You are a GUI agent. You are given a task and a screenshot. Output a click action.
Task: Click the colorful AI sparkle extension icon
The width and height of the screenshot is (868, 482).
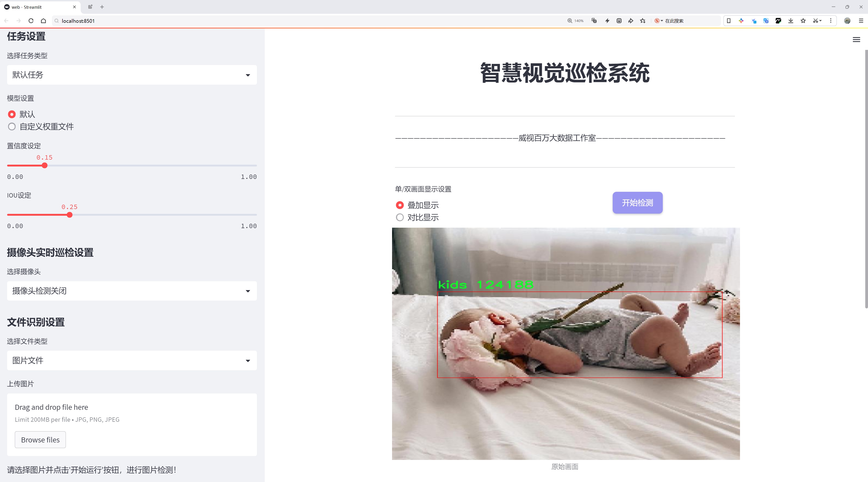(741, 21)
